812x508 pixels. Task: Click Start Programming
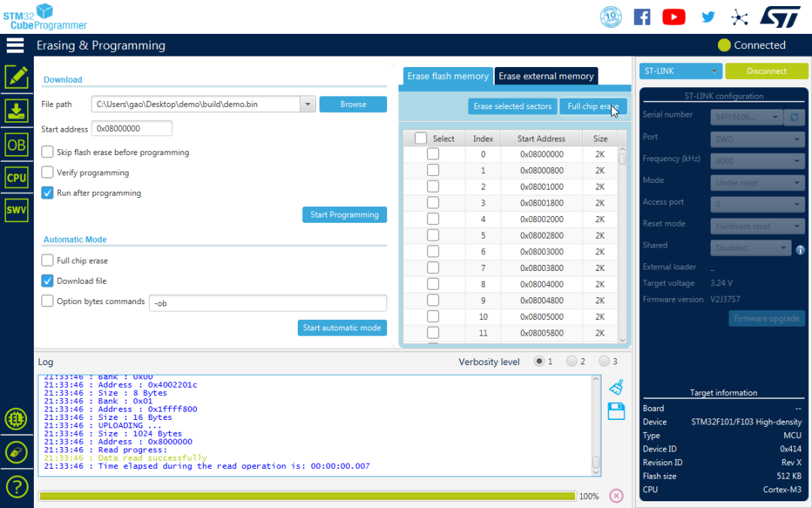(344, 214)
